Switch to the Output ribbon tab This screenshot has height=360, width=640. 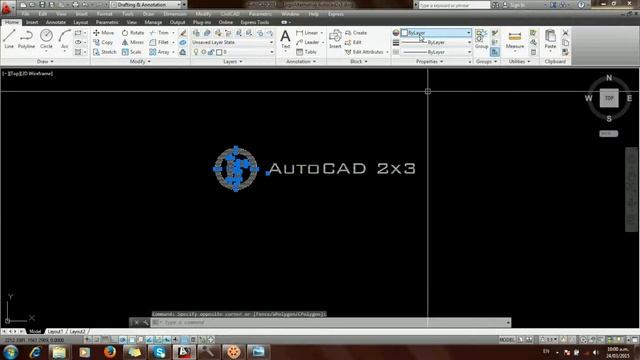point(177,22)
